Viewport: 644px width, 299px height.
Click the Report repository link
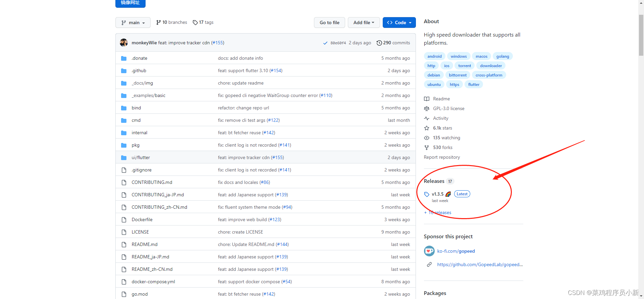coord(442,157)
